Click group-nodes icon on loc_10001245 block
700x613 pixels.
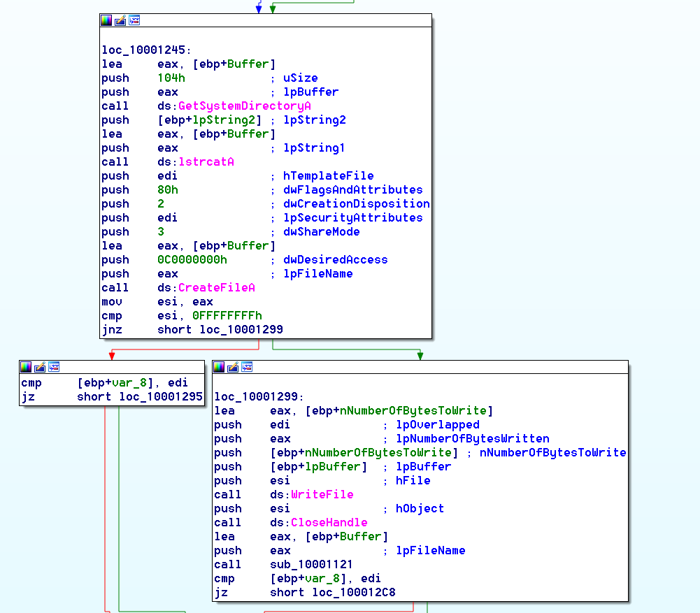[134, 20]
